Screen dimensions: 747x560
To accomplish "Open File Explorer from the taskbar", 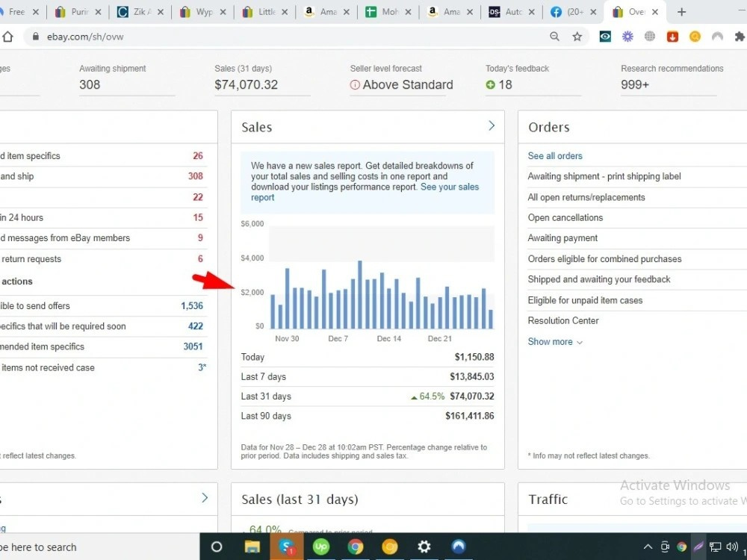I will [252, 547].
